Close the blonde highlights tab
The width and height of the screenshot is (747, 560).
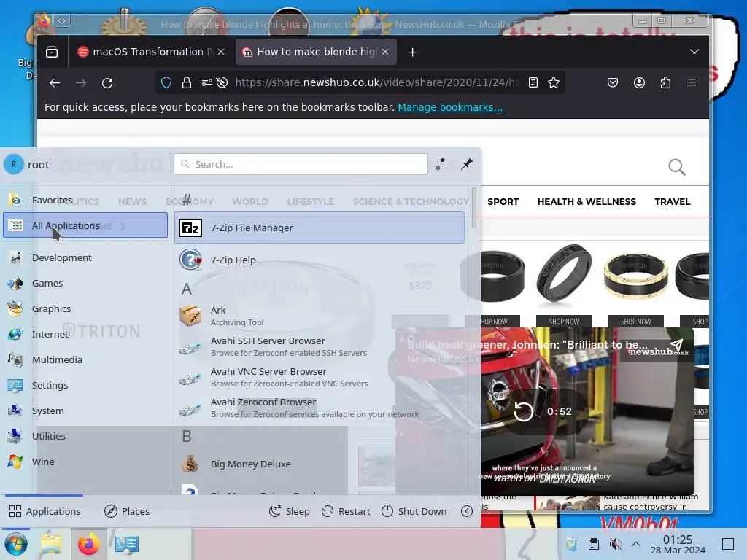click(x=385, y=52)
